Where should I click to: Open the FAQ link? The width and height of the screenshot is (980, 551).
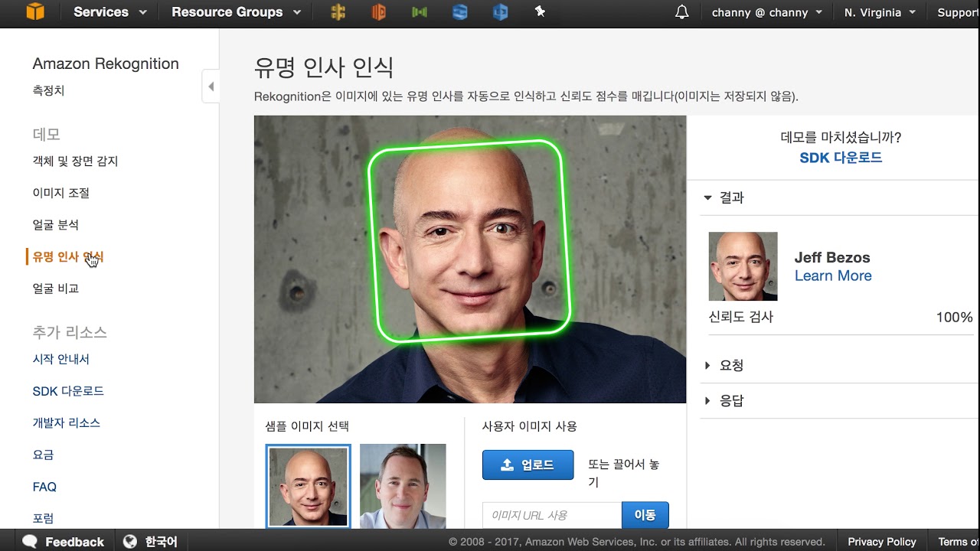pos(44,487)
